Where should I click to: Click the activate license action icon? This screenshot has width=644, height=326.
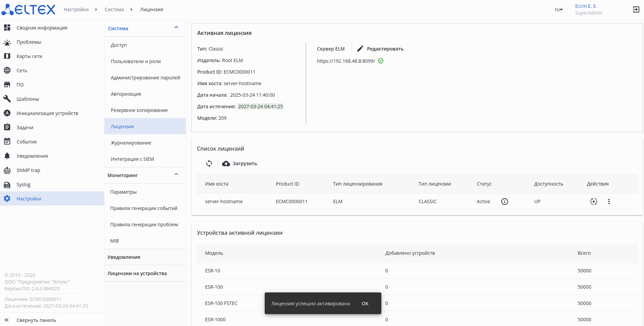tap(593, 202)
